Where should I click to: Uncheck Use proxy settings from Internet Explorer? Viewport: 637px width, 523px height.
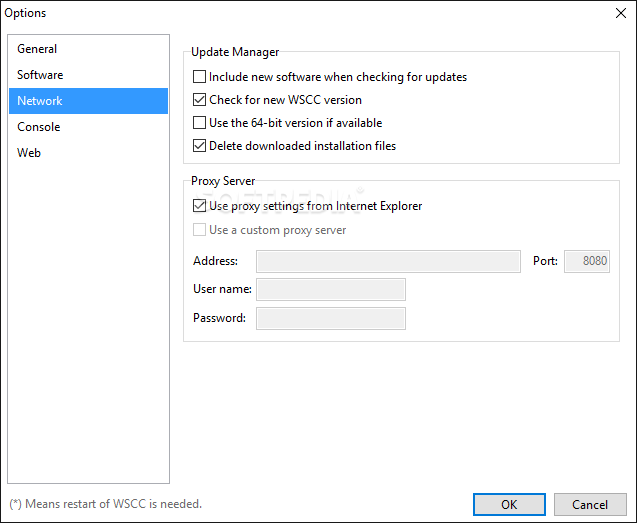tap(200, 206)
